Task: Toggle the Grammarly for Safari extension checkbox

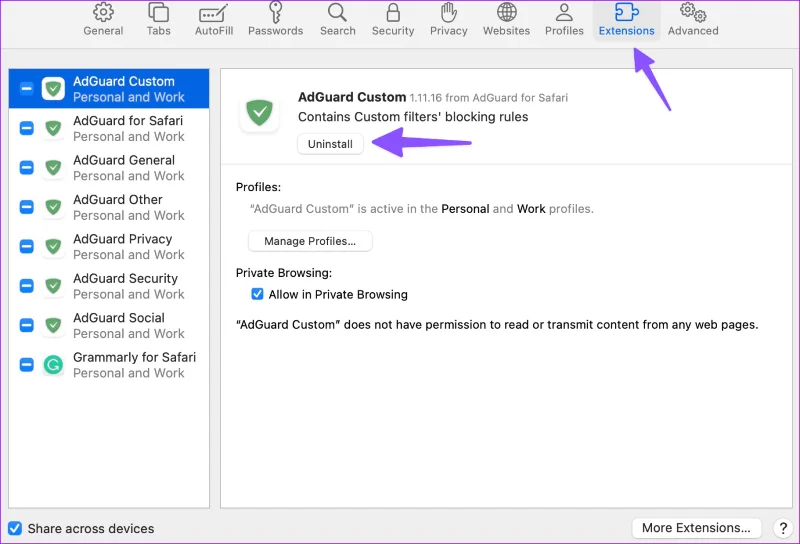Action: coord(27,364)
